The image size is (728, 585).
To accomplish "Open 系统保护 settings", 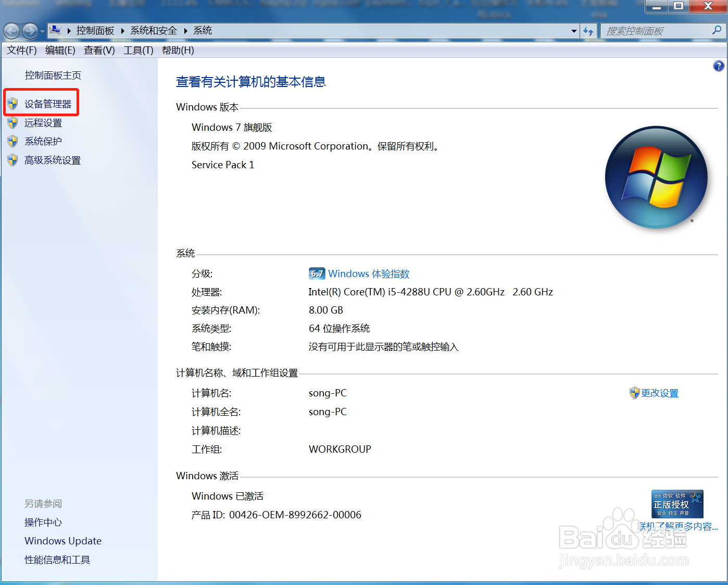I will click(x=43, y=141).
